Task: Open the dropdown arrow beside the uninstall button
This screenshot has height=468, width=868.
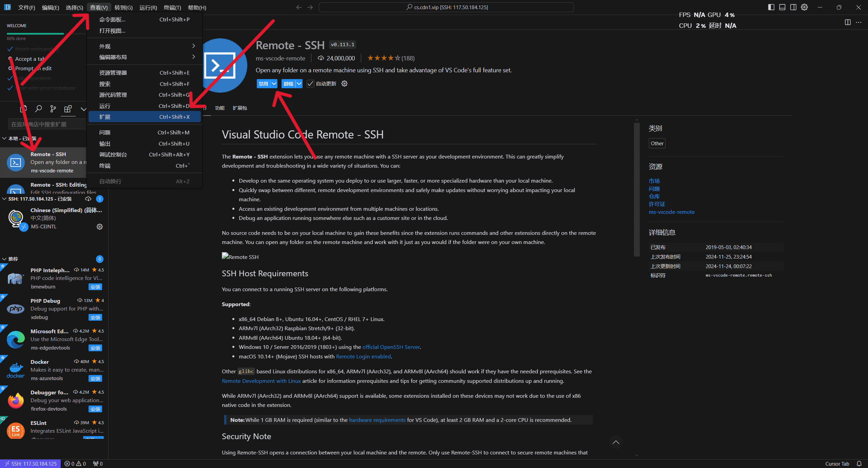Action: coord(299,83)
